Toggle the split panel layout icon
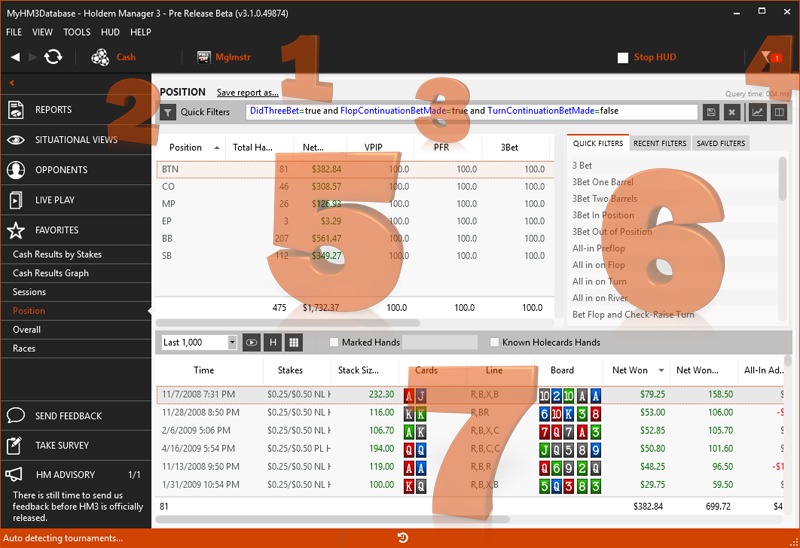800x548 pixels. (779, 112)
